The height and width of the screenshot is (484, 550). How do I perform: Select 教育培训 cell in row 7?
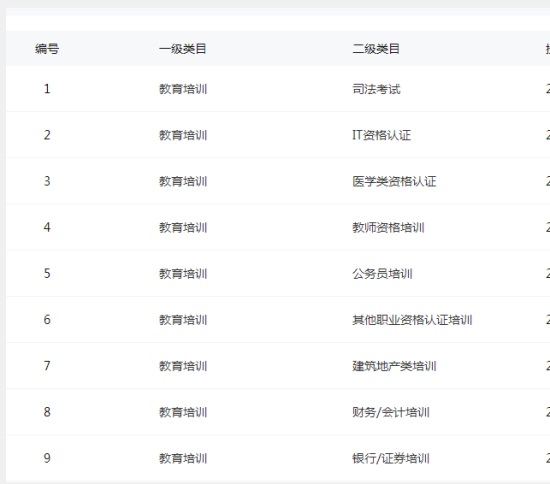pos(183,366)
